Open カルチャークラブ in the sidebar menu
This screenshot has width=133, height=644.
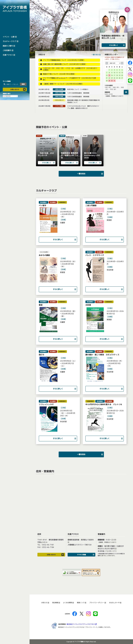click(10, 41)
